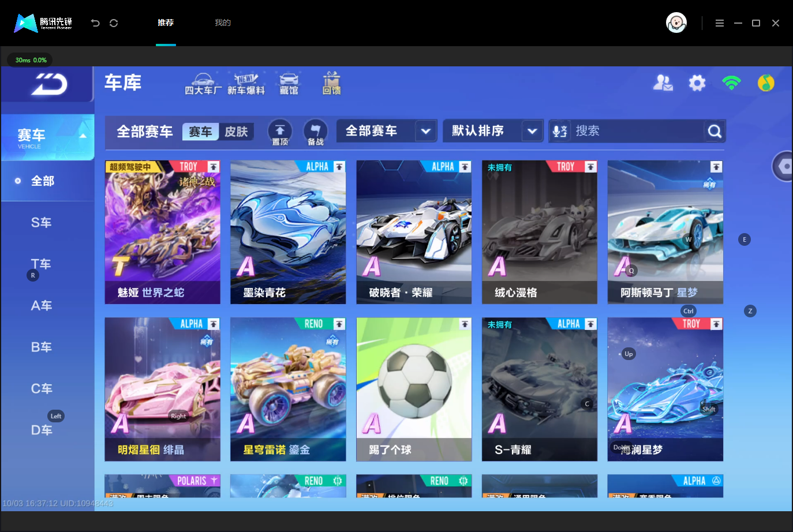Click the yellow-green QQ music style icon
This screenshot has width=793, height=532.
click(x=766, y=83)
